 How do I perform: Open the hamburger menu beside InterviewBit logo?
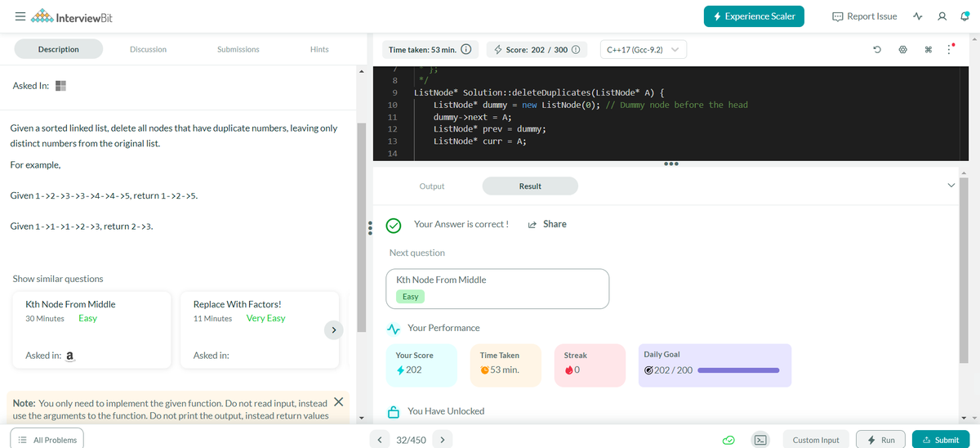coord(19,18)
